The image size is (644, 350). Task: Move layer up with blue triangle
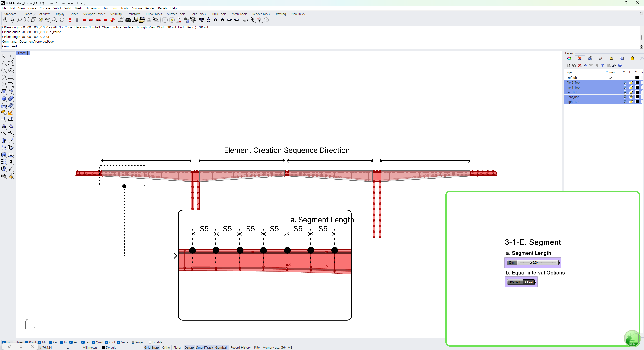pyautogui.click(x=586, y=65)
